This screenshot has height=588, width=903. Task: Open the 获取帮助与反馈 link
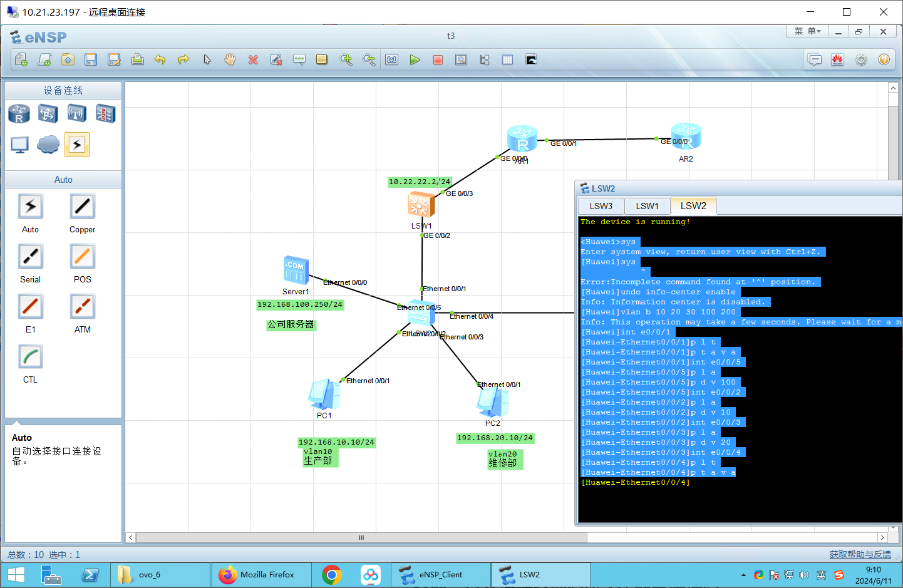click(x=860, y=554)
